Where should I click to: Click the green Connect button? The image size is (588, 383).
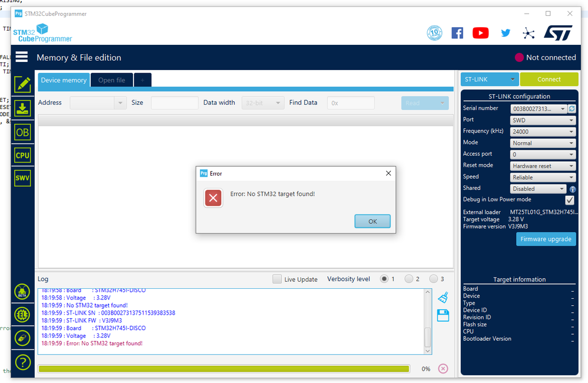pyautogui.click(x=549, y=79)
